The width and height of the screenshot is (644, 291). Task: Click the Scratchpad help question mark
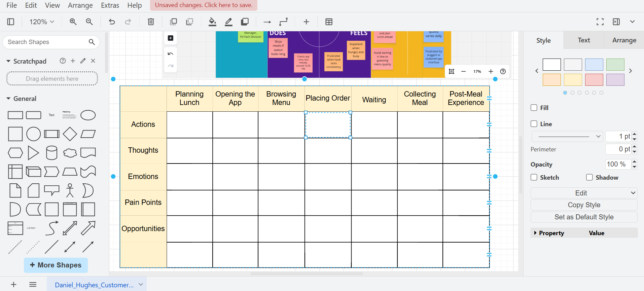tap(63, 61)
